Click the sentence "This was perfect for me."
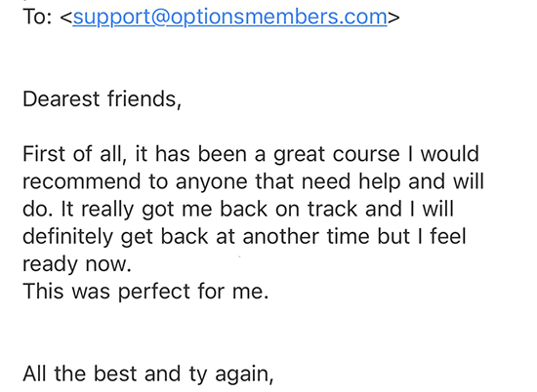Image resolution: width=537 pixels, height=392 pixels. pos(145,292)
